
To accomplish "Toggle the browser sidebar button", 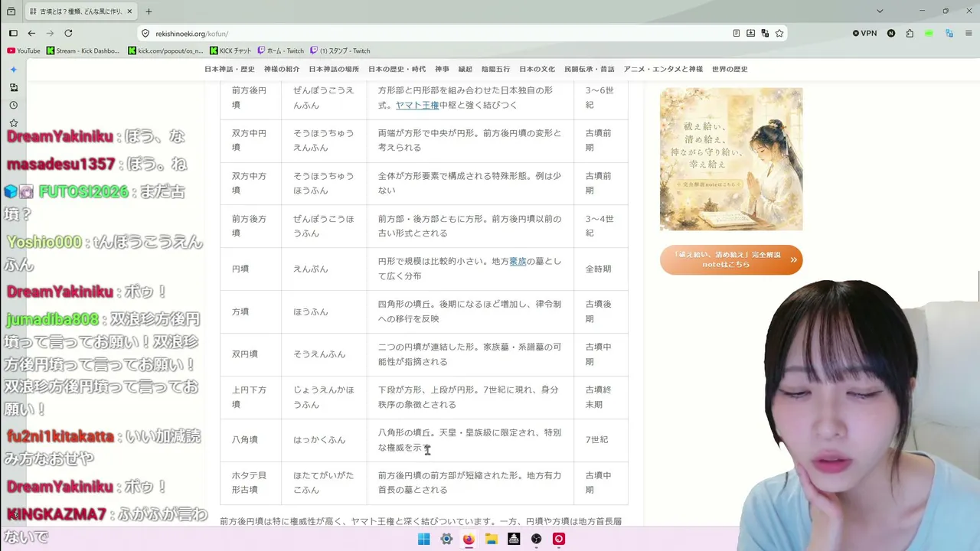I will tap(13, 33).
